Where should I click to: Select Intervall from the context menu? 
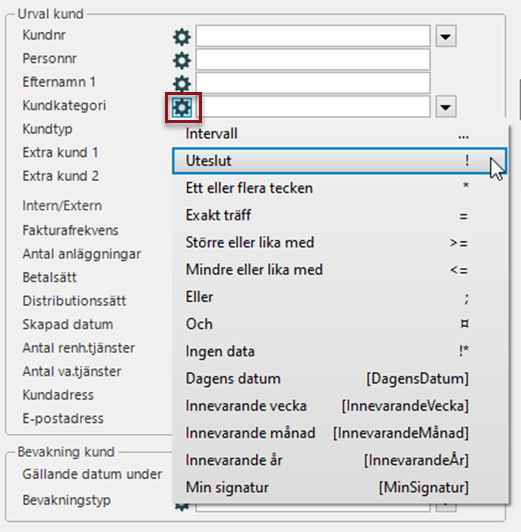point(339,134)
